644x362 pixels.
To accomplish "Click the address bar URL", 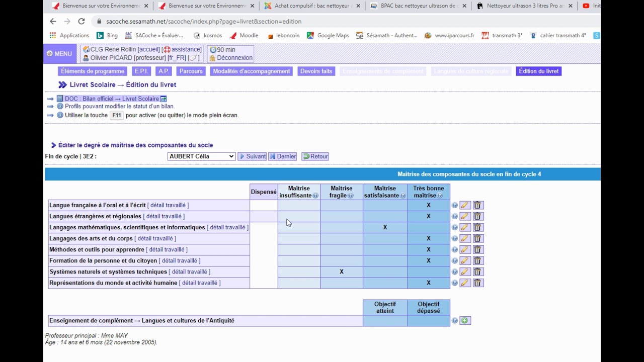I will tap(204, 22).
